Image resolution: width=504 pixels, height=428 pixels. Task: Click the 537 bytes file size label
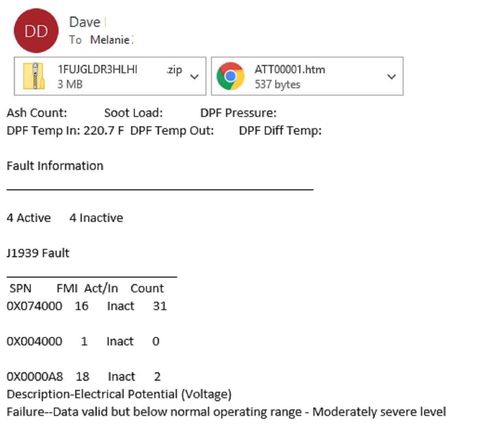(277, 84)
